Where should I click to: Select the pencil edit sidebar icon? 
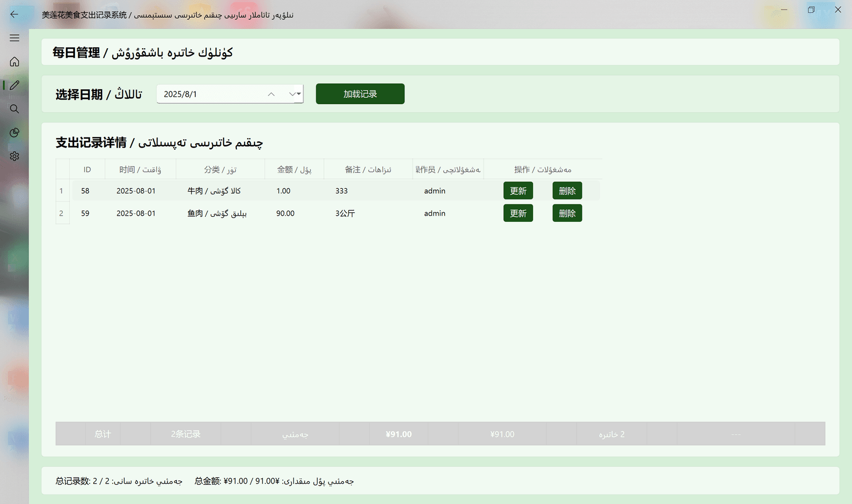[14, 85]
